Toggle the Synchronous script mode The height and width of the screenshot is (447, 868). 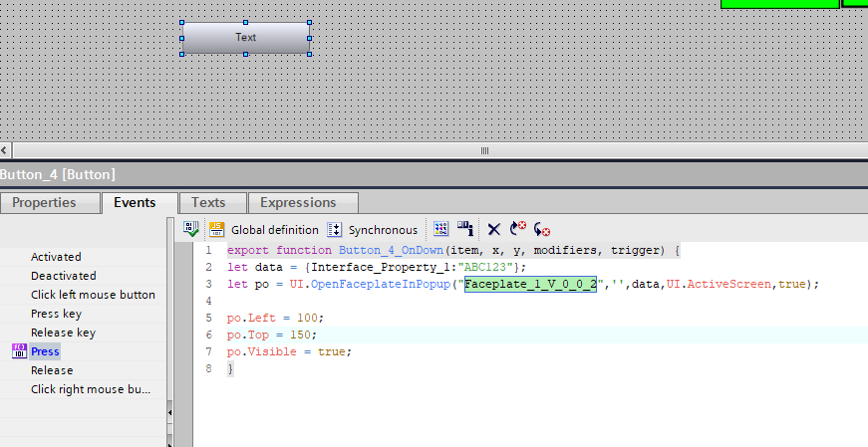[x=373, y=229]
